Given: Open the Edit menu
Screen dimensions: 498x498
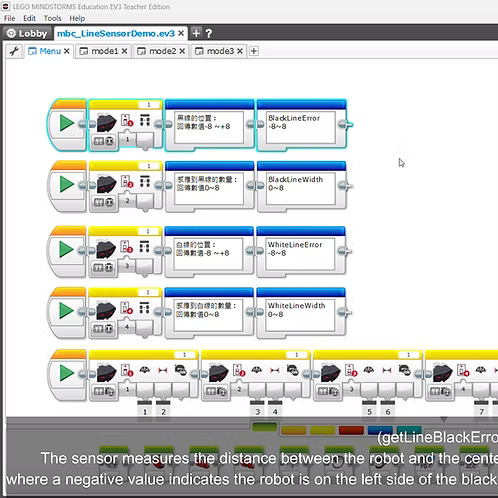Looking at the screenshot, I should (x=29, y=18).
